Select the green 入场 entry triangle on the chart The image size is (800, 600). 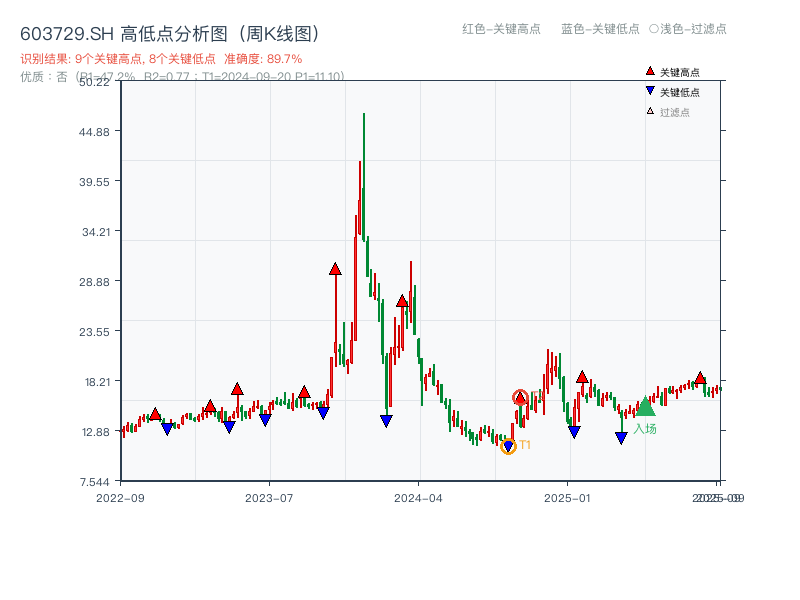tap(648, 410)
